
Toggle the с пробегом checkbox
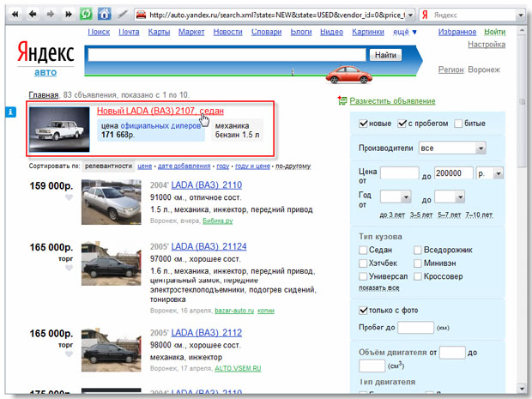(402, 124)
